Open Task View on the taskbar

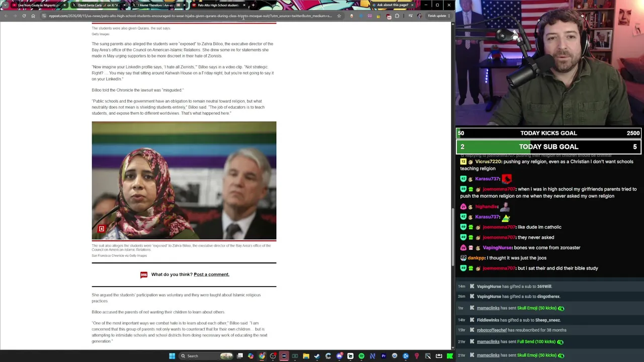240,356
